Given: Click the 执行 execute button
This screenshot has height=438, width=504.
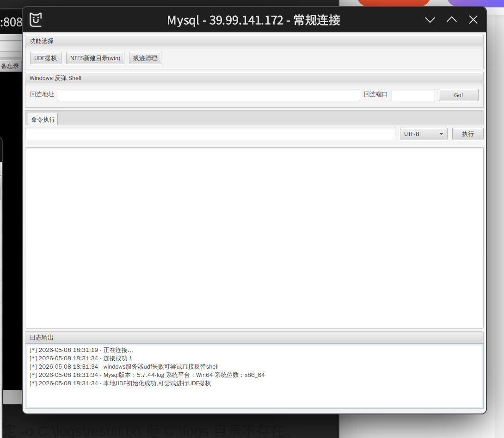Looking at the screenshot, I should [467, 134].
